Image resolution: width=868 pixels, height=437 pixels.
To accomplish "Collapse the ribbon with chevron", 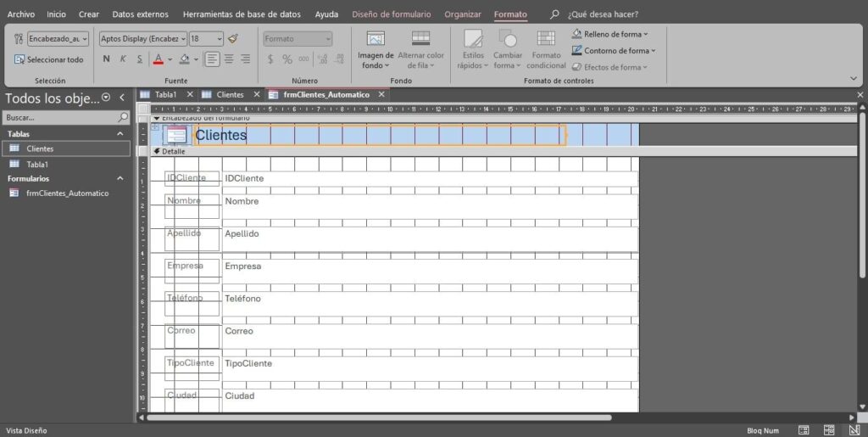I will [x=853, y=79].
